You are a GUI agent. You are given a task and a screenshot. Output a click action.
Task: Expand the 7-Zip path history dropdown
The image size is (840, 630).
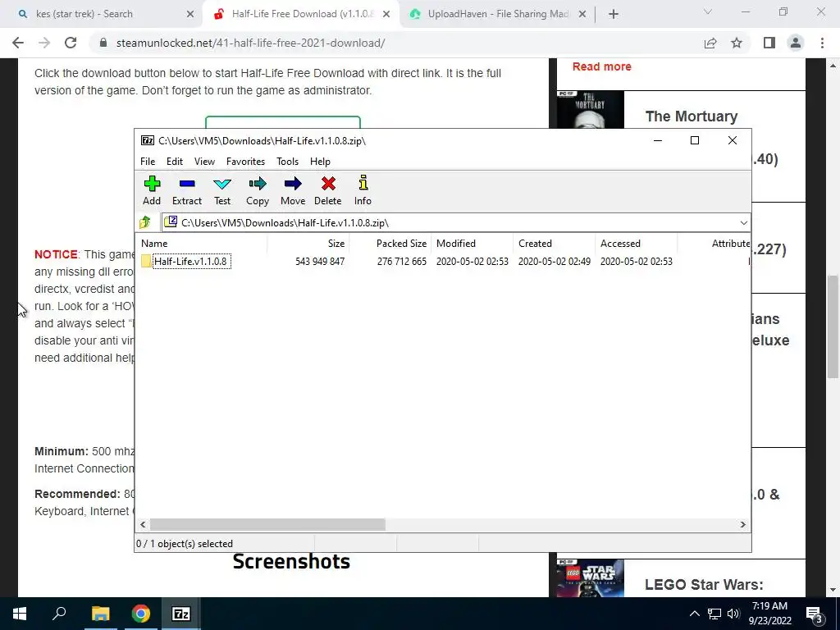tap(743, 223)
